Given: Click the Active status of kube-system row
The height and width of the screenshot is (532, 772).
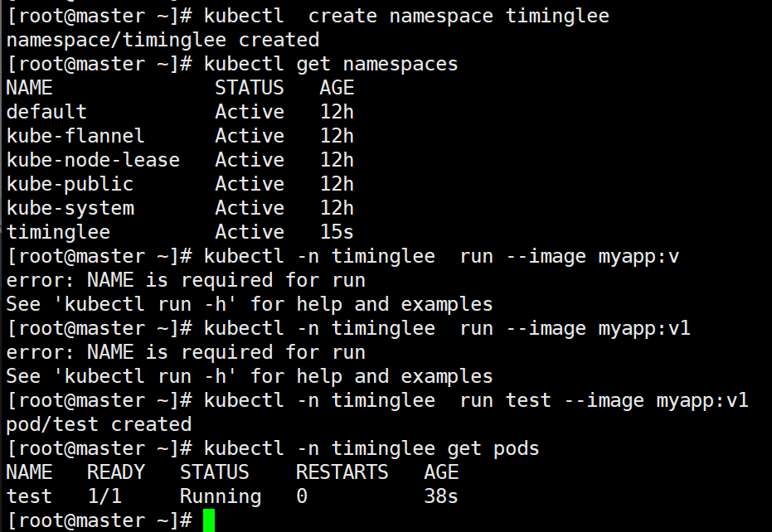Looking at the screenshot, I should 250,208.
